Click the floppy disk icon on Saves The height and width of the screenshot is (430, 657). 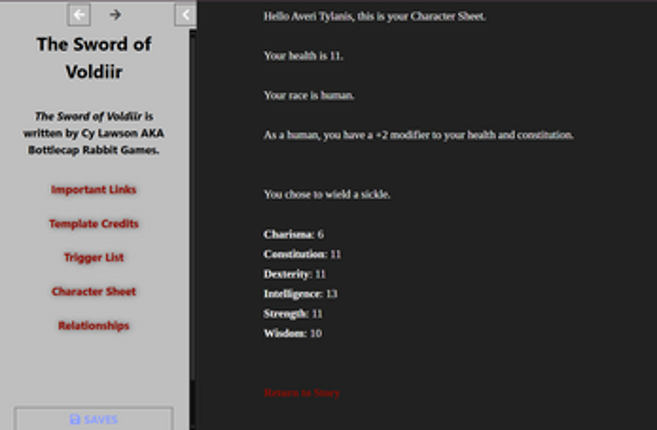coord(75,420)
